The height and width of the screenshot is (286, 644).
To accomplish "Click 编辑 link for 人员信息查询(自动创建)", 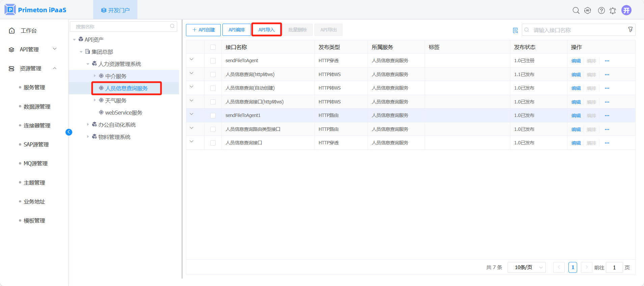I will click(x=576, y=88).
